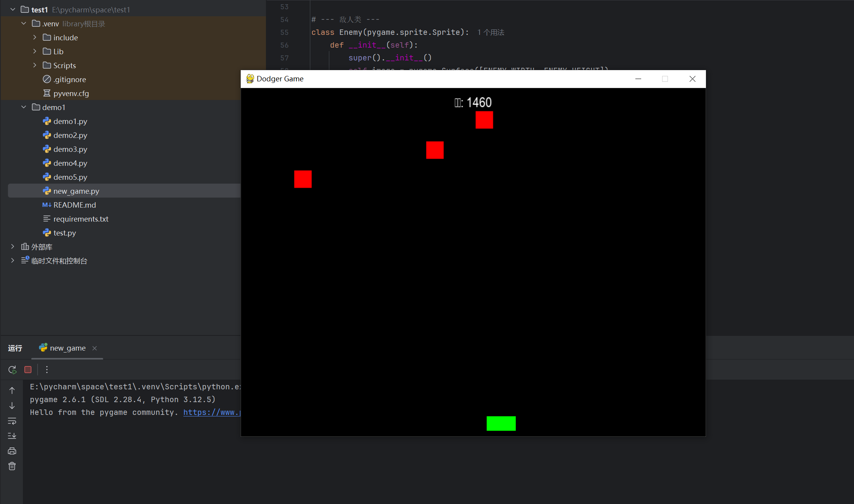854x504 pixels.
Task: Clear console with the trash icon
Action: coord(12,466)
